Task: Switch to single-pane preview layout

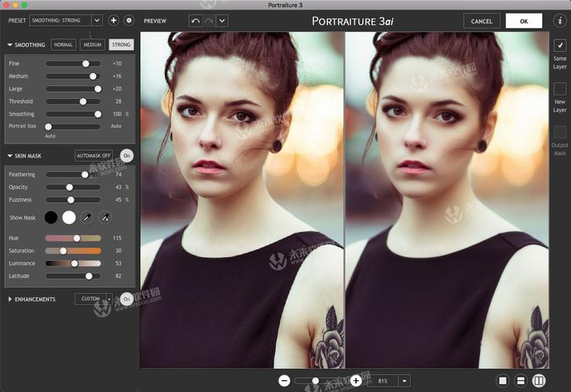Action: 503,381
